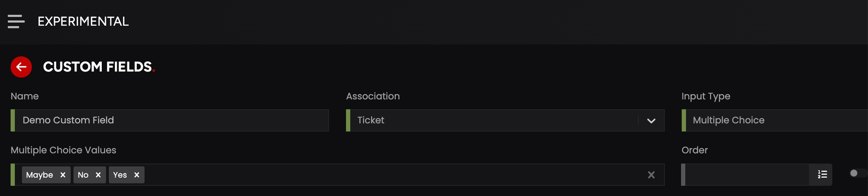Click into the Order input field
This screenshot has width=868, height=196.
(x=746, y=175)
